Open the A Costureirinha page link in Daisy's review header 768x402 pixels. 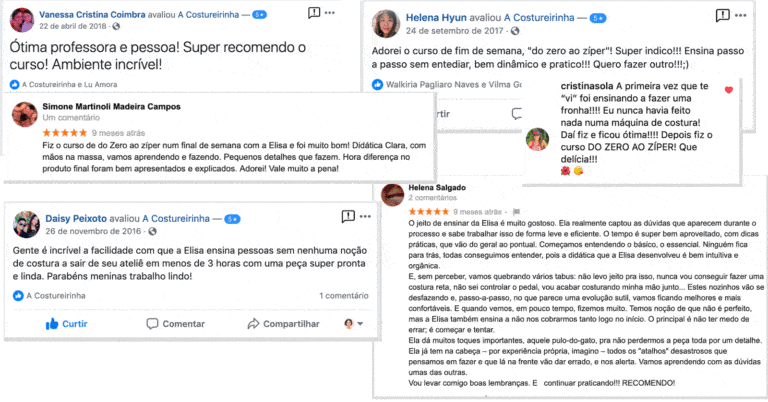click(176, 218)
